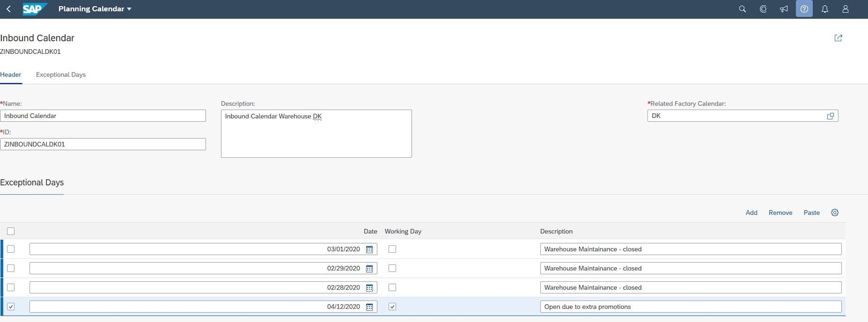
Task: Open calendar picker for 02/28/2020 date
Action: (x=369, y=288)
